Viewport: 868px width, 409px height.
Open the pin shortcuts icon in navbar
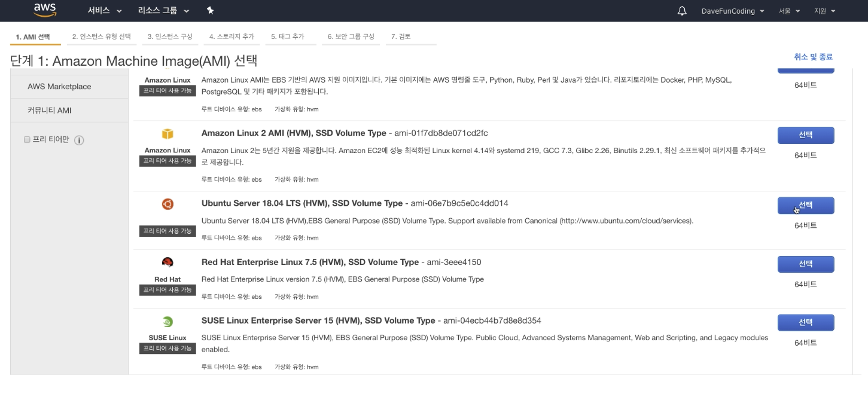click(210, 11)
